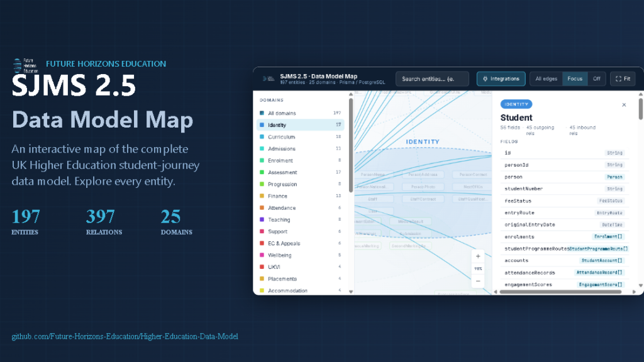The width and height of the screenshot is (644, 362).
Task: Click the studentNumber field row
Action: 564,189
